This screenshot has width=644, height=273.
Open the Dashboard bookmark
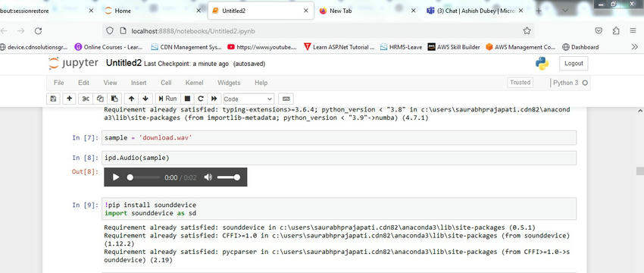pos(580,47)
